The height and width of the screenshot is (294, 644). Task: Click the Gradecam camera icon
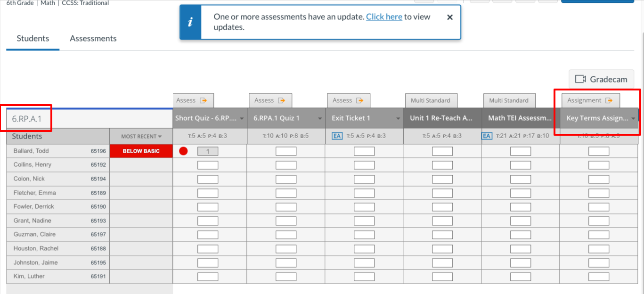point(580,79)
